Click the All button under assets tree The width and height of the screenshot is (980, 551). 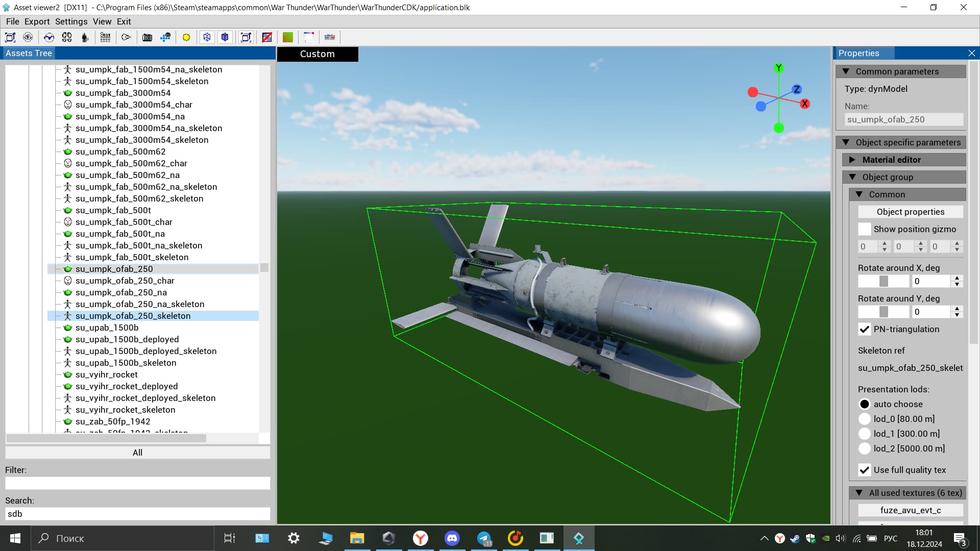pos(137,453)
